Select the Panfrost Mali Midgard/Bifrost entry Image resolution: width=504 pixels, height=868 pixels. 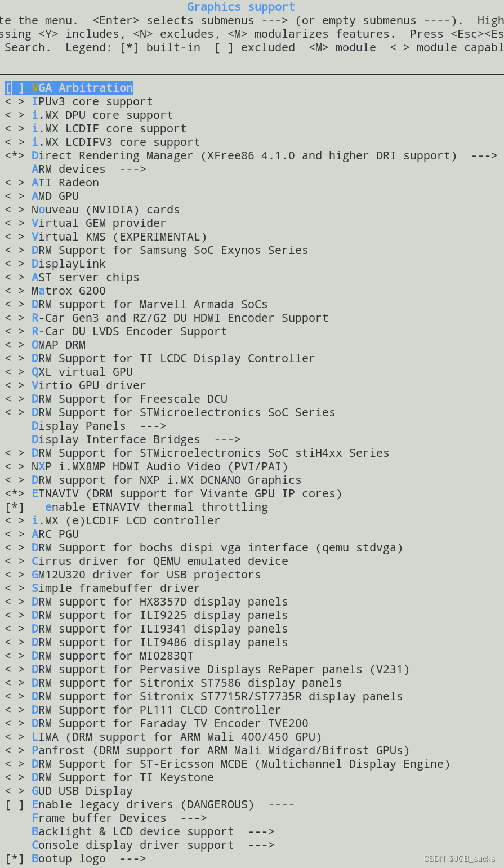point(220,750)
